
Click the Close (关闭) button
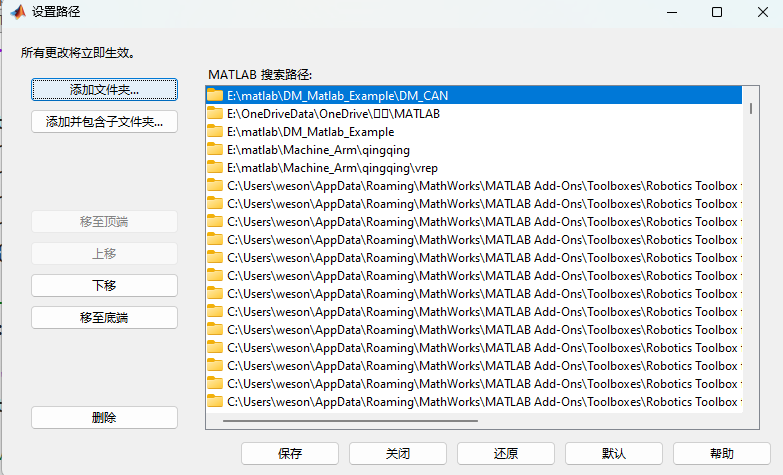click(398, 454)
